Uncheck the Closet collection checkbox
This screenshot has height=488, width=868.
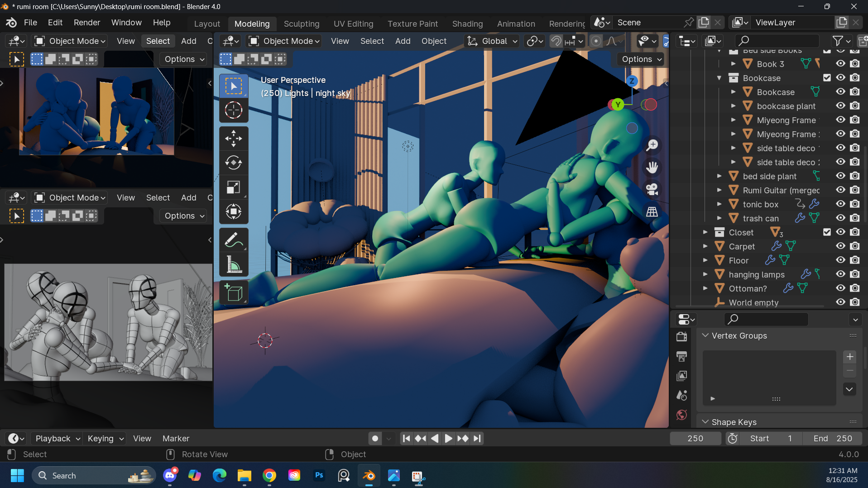point(827,232)
